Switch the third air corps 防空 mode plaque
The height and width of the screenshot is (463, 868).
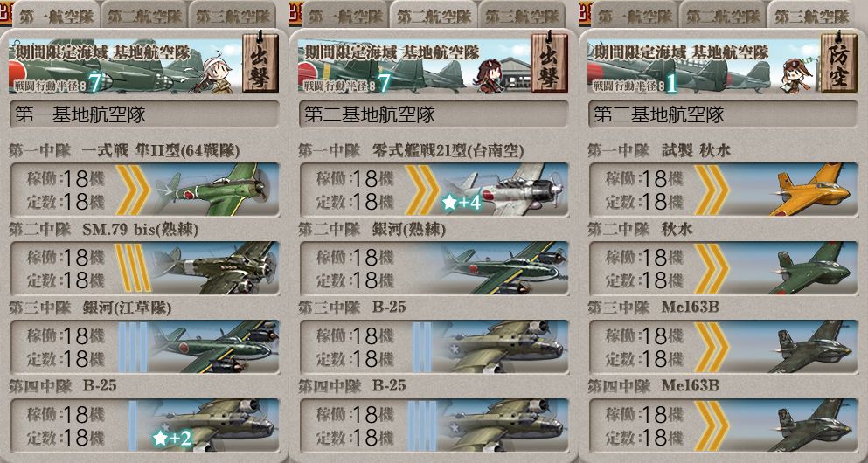[x=838, y=62]
